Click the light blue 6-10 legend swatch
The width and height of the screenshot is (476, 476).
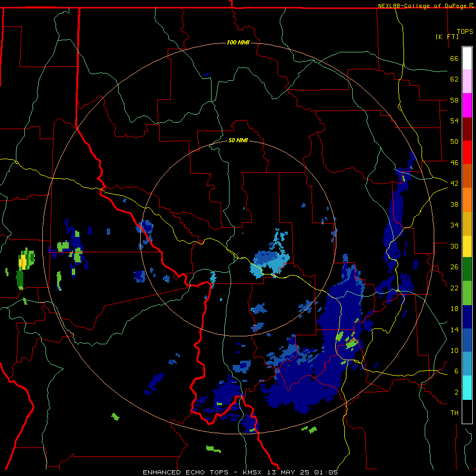(467, 364)
